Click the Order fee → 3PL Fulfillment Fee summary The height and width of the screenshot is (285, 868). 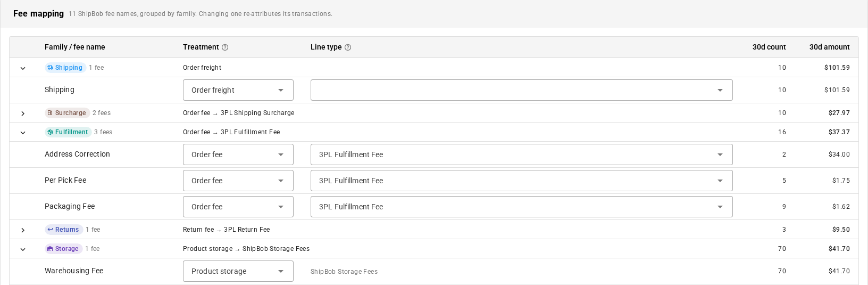(x=231, y=132)
